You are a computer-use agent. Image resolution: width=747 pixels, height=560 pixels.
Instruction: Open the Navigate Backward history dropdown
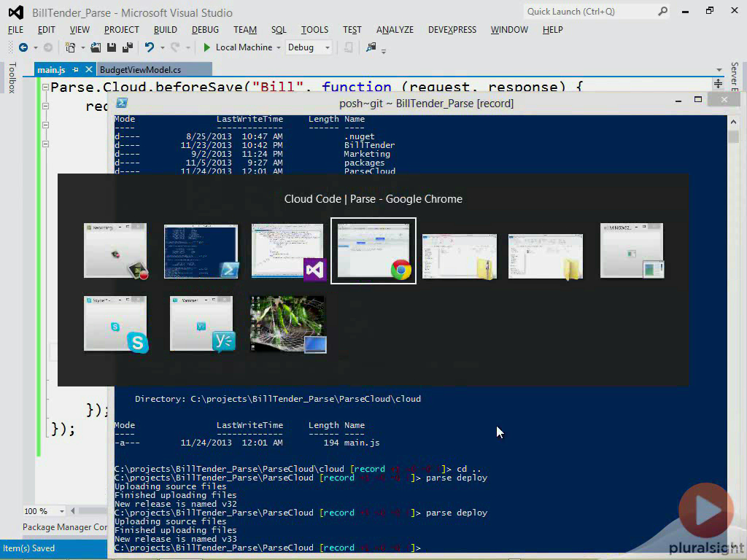(35, 47)
